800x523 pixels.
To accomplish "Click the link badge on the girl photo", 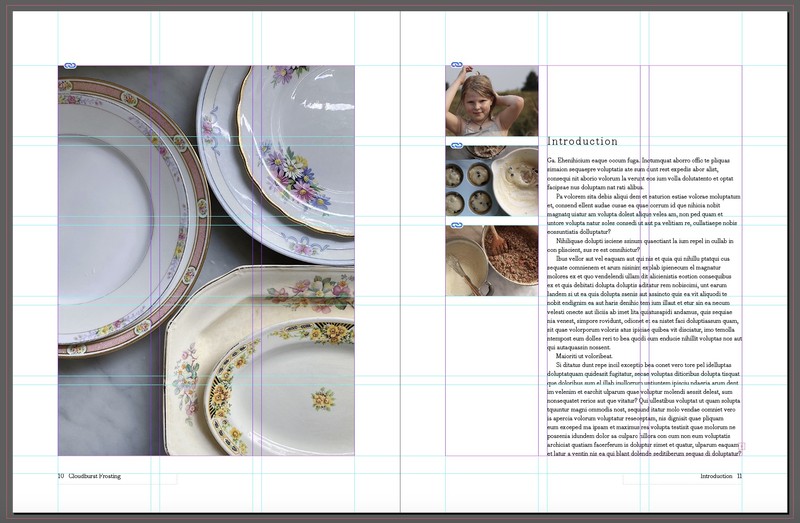I will pyautogui.click(x=457, y=65).
